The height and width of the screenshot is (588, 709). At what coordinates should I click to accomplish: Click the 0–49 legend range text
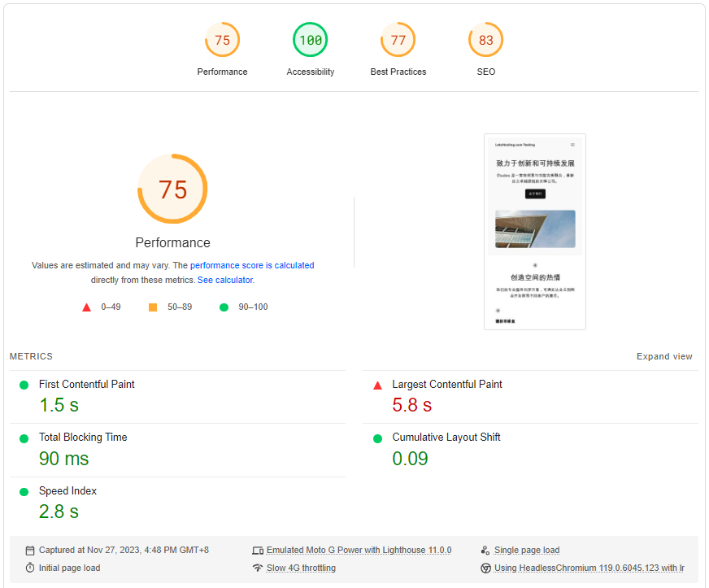coord(111,307)
